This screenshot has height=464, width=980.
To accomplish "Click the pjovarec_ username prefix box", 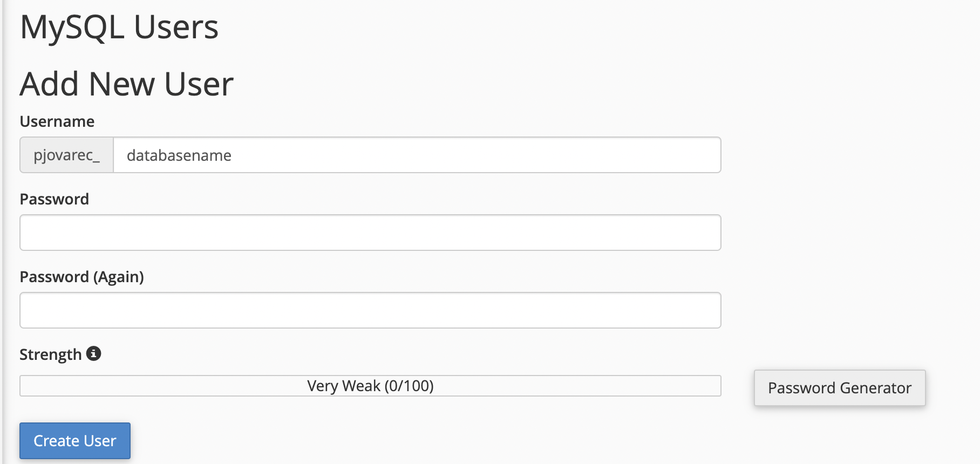I will pos(67,155).
